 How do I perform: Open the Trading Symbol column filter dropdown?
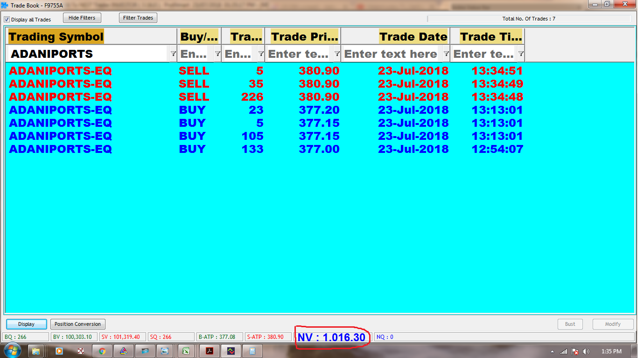pyautogui.click(x=173, y=54)
